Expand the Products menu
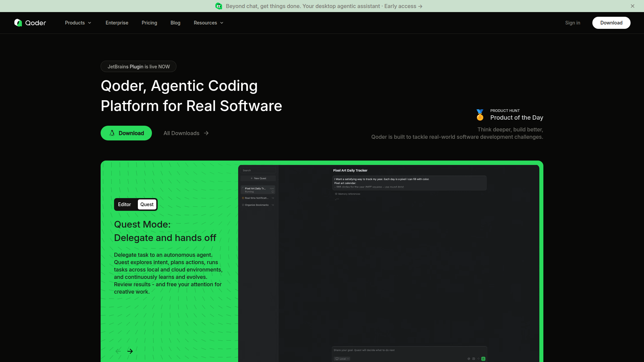This screenshot has width=644, height=362. pos(78,23)
